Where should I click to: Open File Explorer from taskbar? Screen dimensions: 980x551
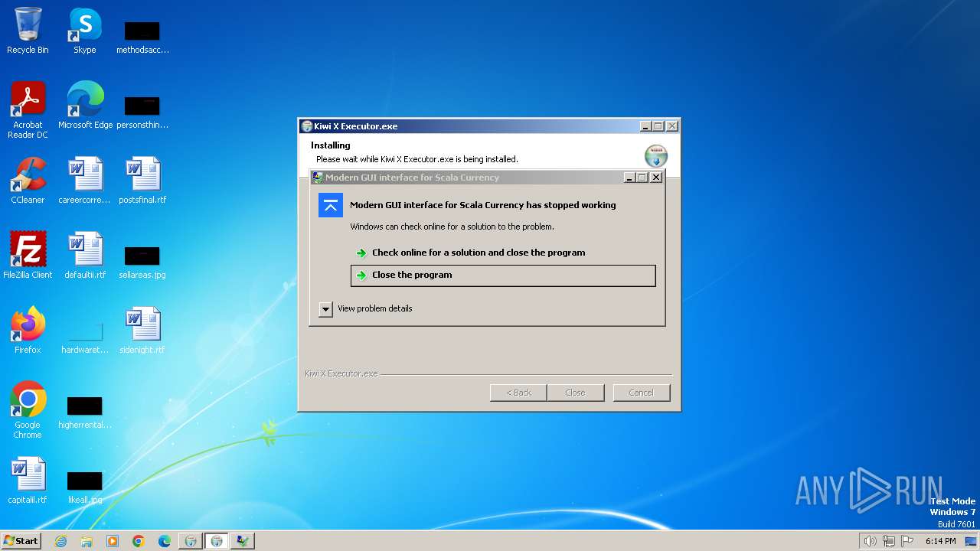[x=87, y=541]
